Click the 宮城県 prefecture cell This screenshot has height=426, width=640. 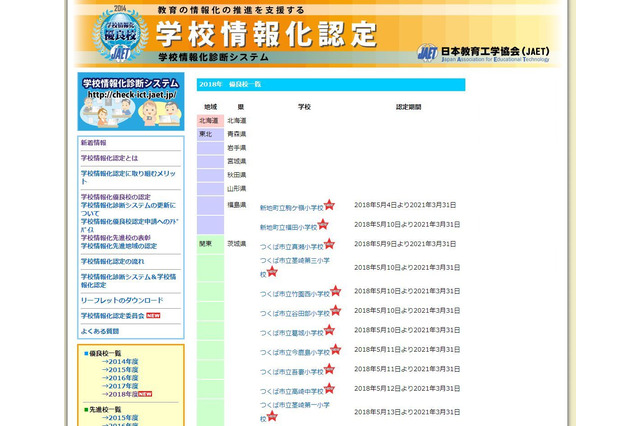(x=237, y=161)
